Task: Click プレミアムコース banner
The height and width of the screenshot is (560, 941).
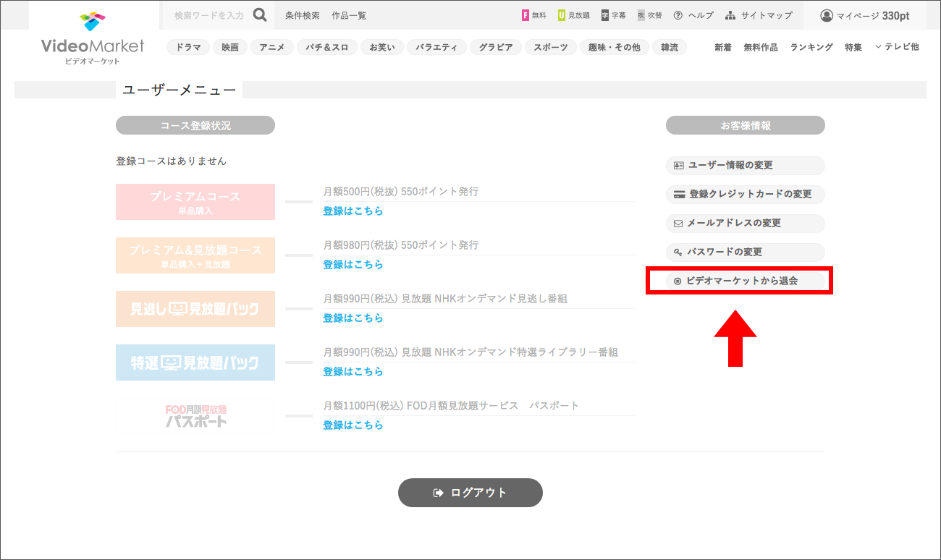Action: 195,202
